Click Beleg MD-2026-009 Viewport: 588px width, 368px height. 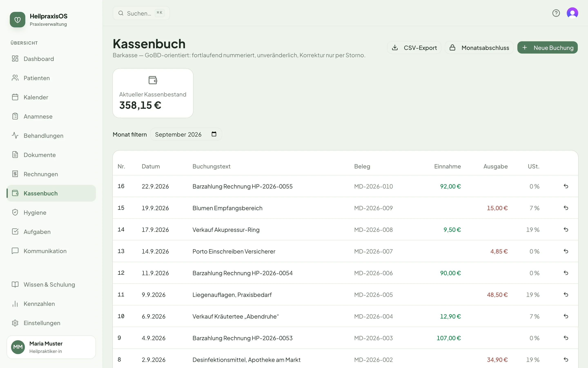pyautogui.click(x=373, y=208)
